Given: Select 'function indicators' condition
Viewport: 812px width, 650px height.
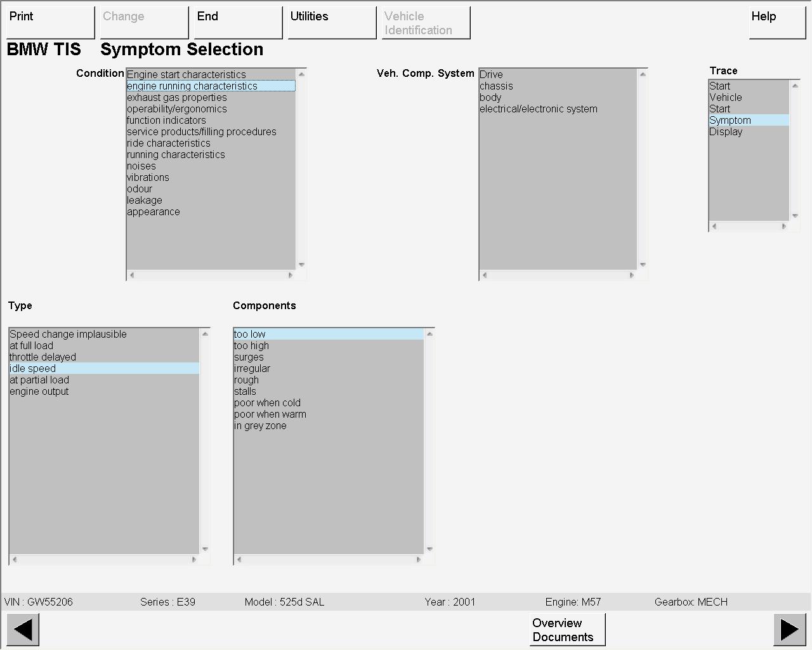Looking at the screenshot, I should (x=211, y=121).
